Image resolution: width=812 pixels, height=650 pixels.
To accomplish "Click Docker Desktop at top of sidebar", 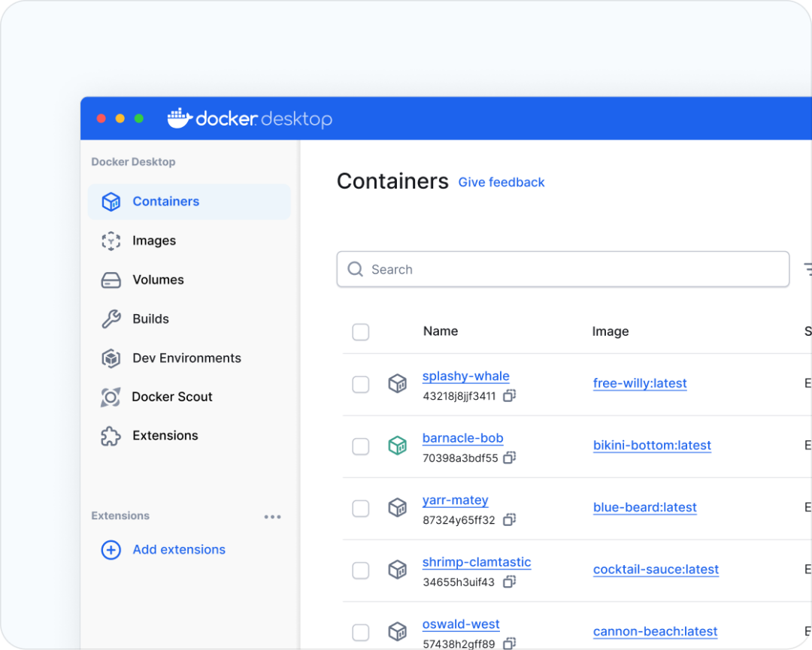I will coord(132,162).
